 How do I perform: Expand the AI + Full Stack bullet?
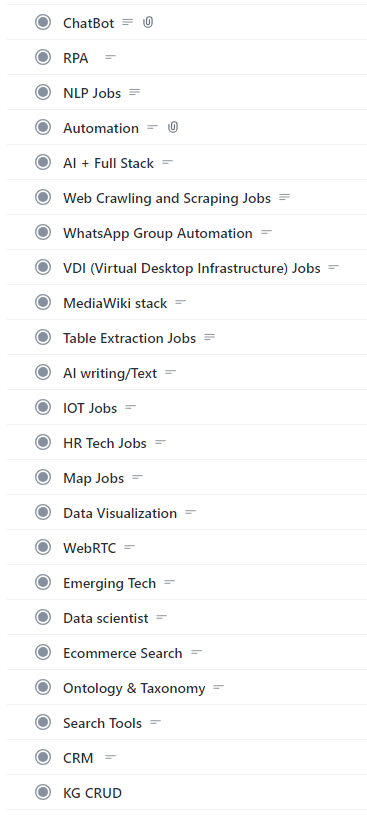tap(43, 162)
